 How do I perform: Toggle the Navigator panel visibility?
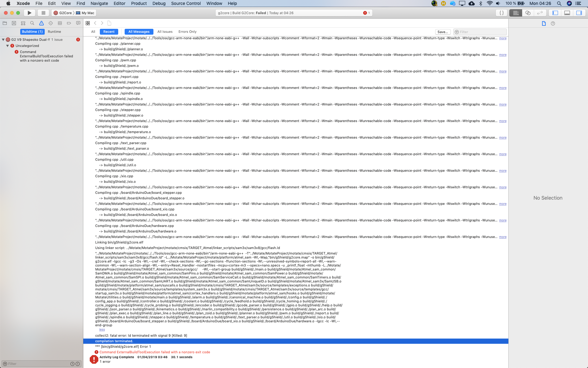pos(555,13)
